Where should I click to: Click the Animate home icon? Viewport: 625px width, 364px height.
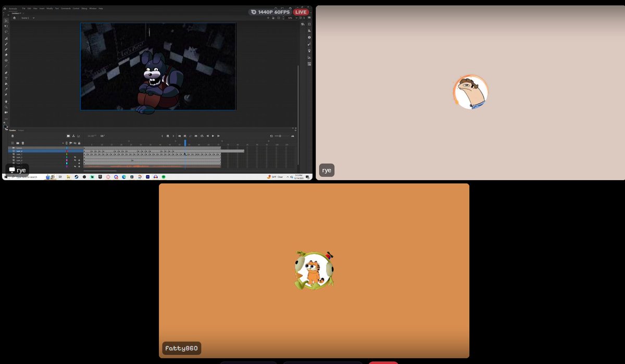5,8
